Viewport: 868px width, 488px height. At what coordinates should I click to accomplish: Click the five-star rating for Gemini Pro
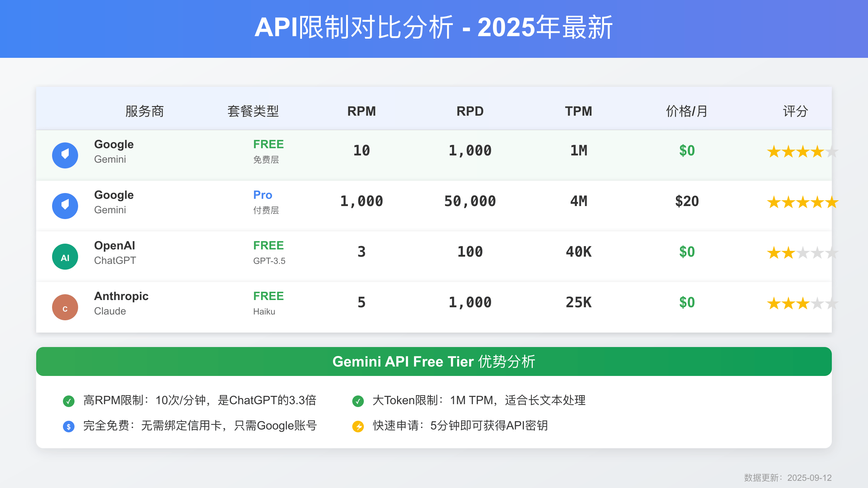click(803, 202)
